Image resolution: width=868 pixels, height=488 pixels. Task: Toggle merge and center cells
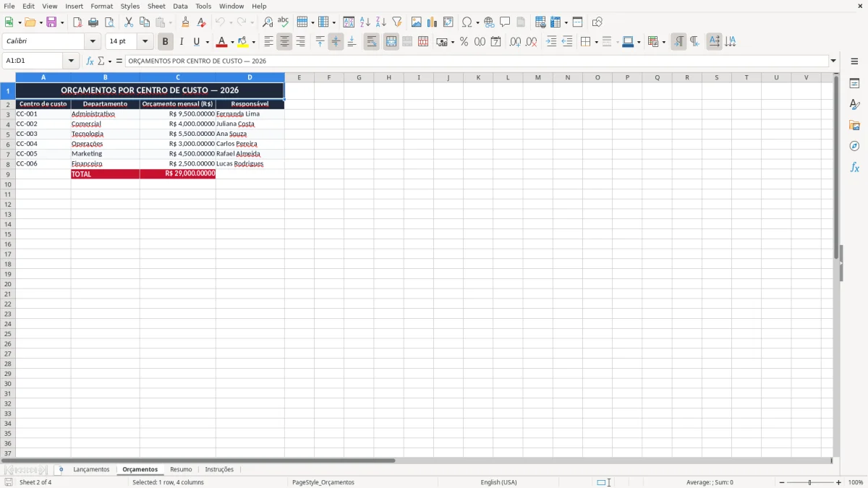(391, 42)
